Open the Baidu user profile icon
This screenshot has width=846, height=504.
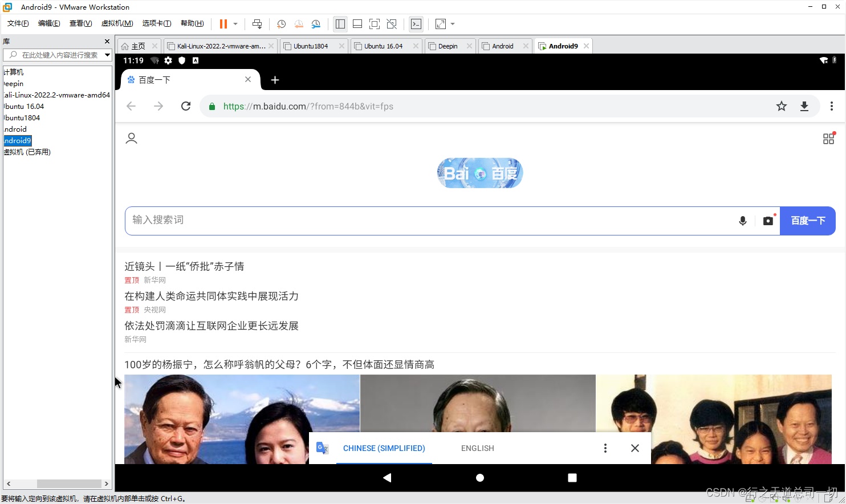point(132,139)
